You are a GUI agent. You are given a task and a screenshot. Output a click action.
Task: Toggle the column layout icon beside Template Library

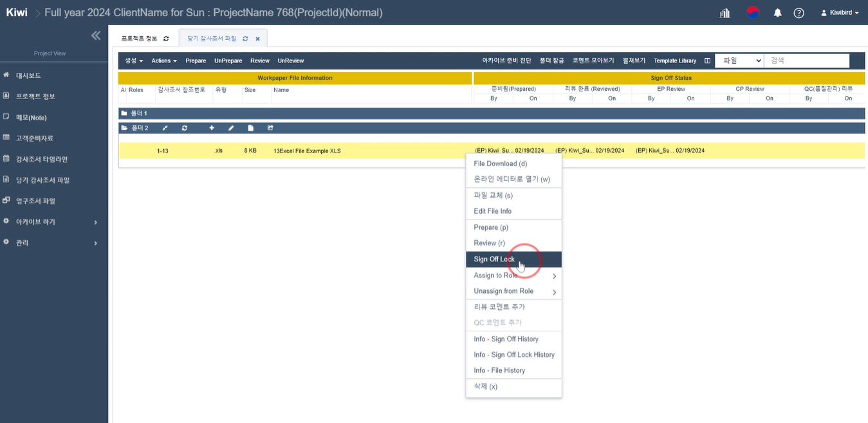coord(707,61)
